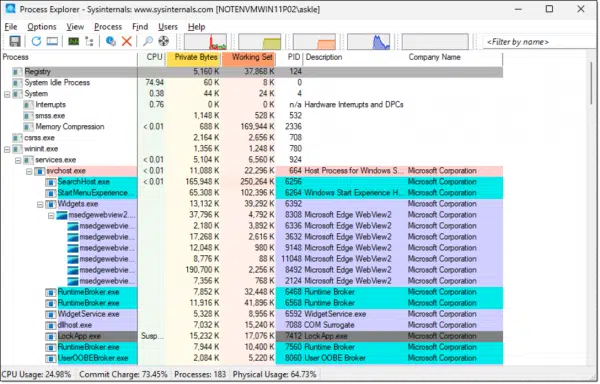Open the Options menu
600x384 pixels.
coord(42,27)
